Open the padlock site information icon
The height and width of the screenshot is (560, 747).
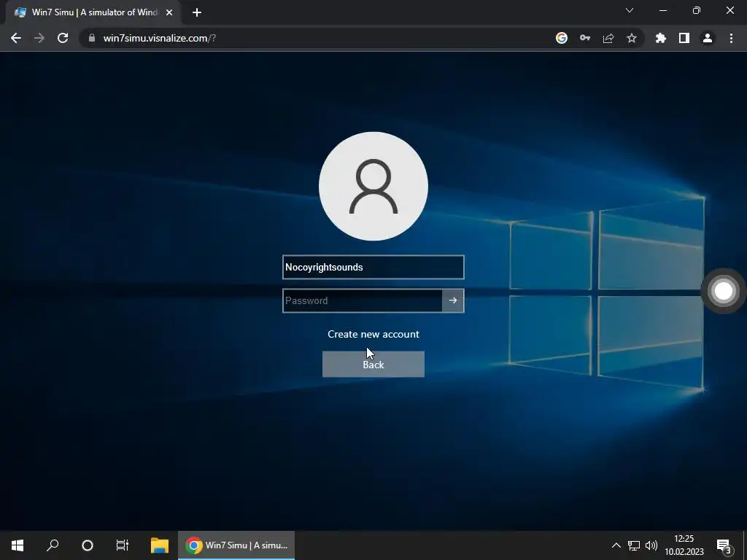(x=92, y=38)
